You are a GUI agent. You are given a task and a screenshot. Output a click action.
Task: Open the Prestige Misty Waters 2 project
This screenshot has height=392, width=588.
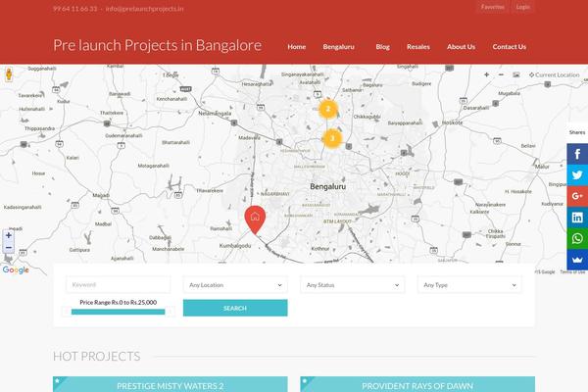[171, 385]
